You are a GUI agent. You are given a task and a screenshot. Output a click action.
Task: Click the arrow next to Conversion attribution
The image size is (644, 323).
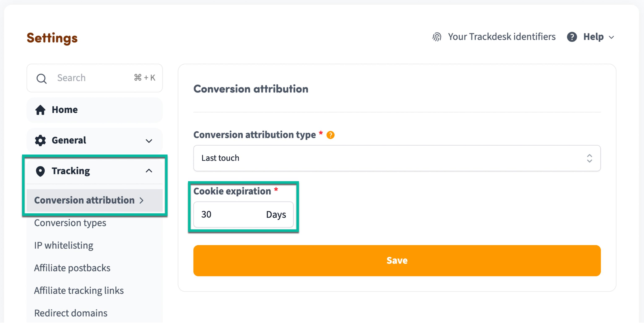pos(142,200)
